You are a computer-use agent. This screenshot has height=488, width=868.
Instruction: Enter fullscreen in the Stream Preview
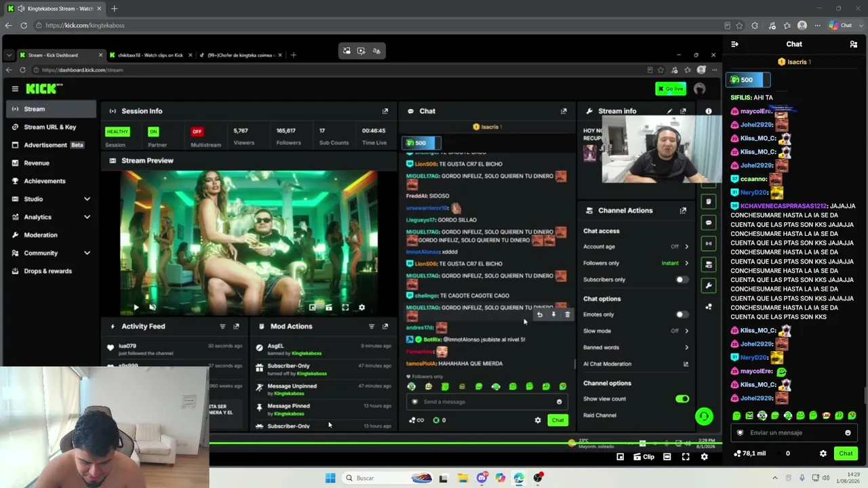tap(345, 308)
